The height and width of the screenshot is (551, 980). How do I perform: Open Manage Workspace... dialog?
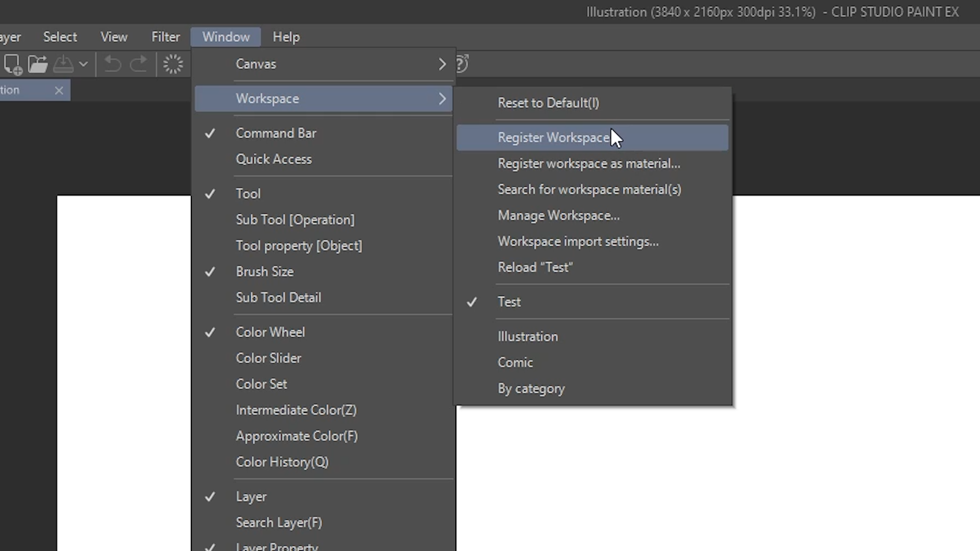point(558,216)
